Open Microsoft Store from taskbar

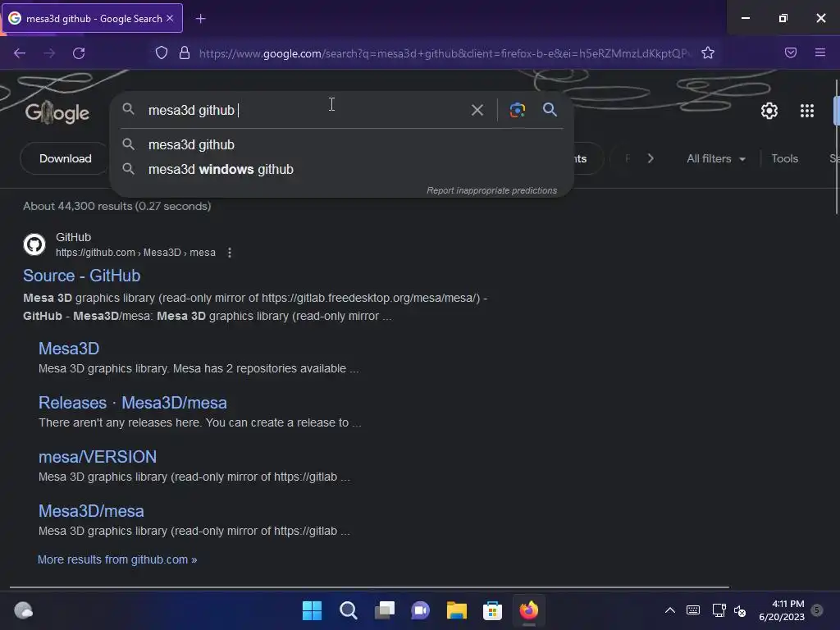coord(492,610)
